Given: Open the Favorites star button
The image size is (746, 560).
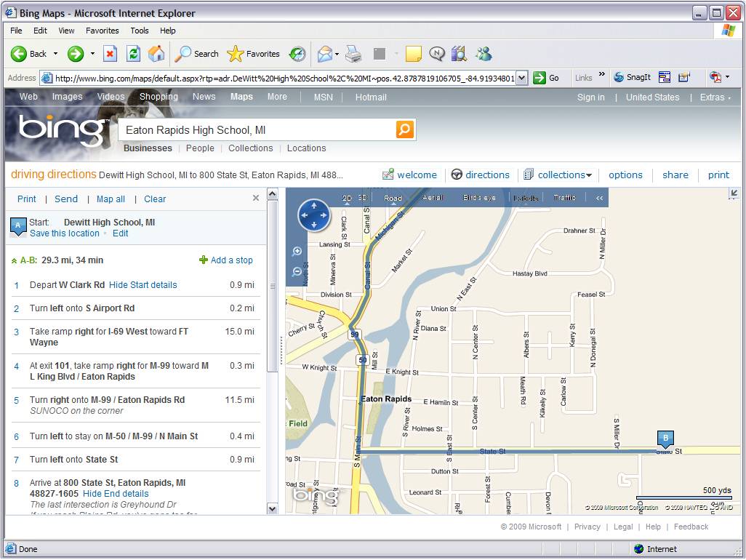Looking at the screenshot, I should click(253, 54).
